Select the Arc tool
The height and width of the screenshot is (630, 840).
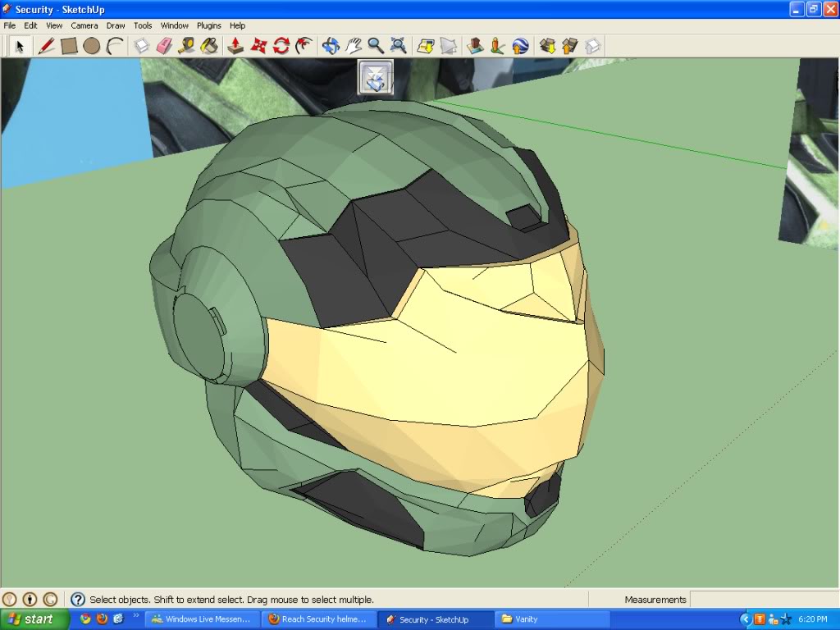click(114, 46)
